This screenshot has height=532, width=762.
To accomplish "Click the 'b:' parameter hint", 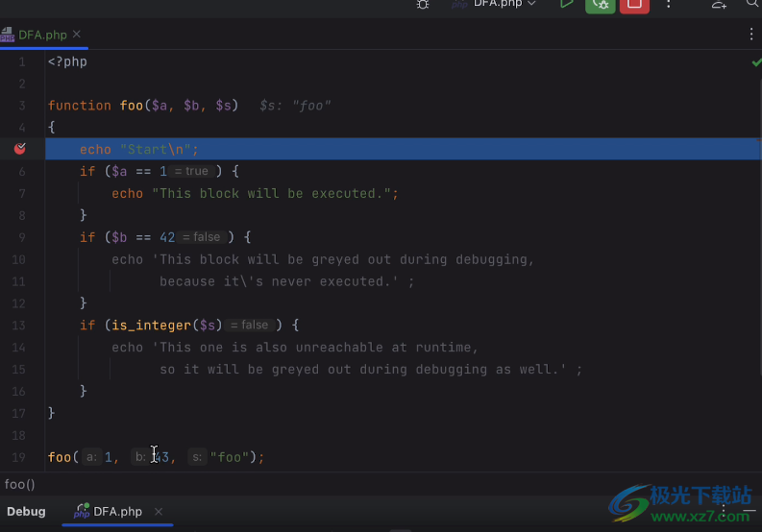I will tap(140, 457).
